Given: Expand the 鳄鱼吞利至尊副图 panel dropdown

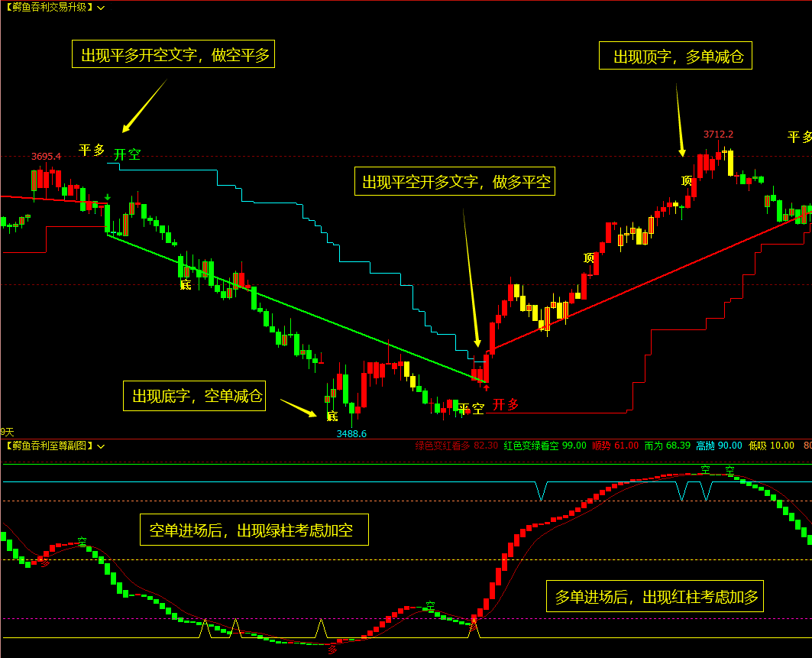Looking at the screenshot, I should pyautogui.click(x=100, y=447).
